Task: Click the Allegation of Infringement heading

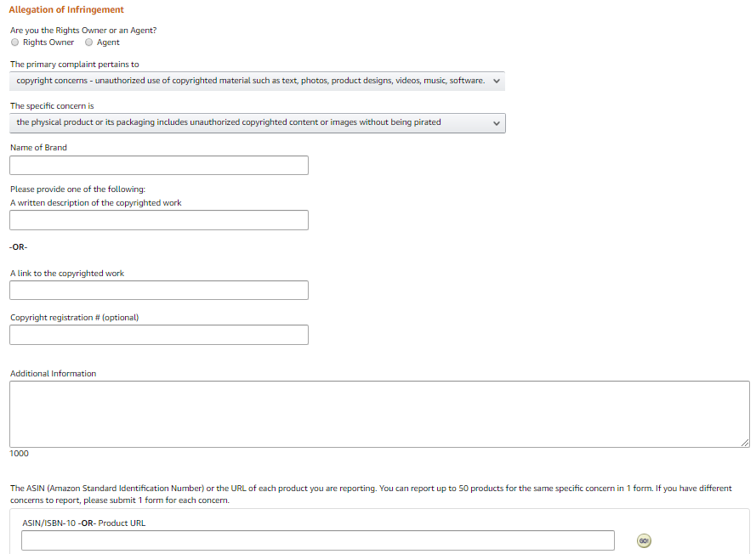Action: tap(66, 10)
